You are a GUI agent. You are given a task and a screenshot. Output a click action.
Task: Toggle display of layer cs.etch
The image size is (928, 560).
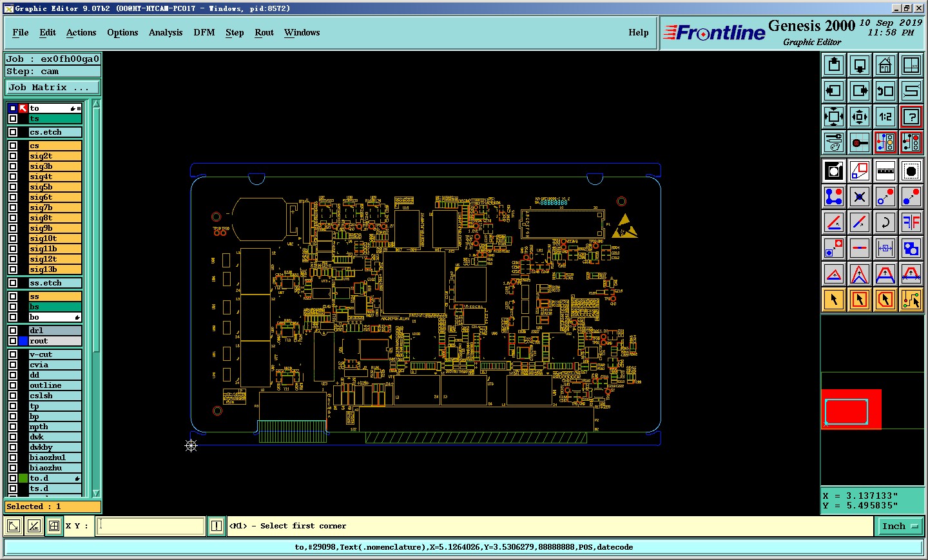tap(13, 132)
